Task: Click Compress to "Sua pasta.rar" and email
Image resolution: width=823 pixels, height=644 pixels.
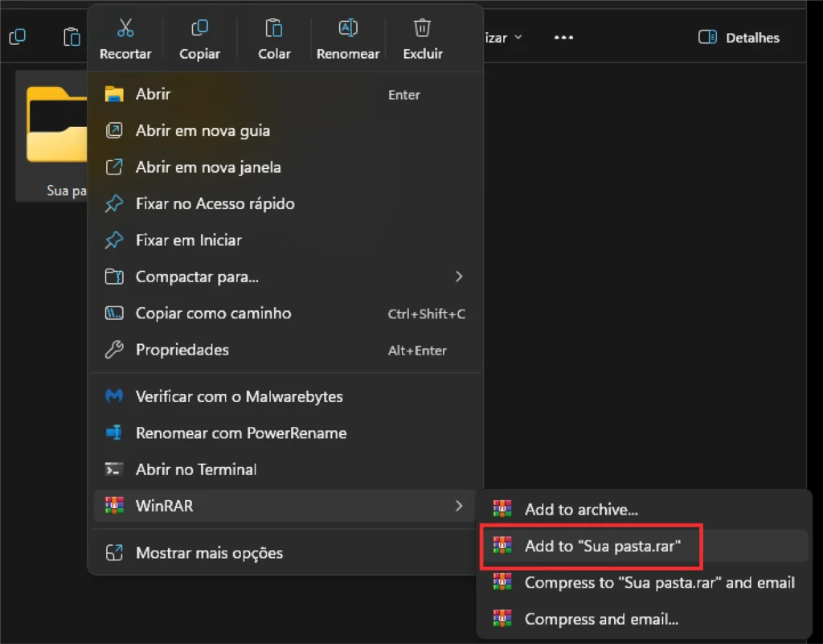Action: [659, 583]
